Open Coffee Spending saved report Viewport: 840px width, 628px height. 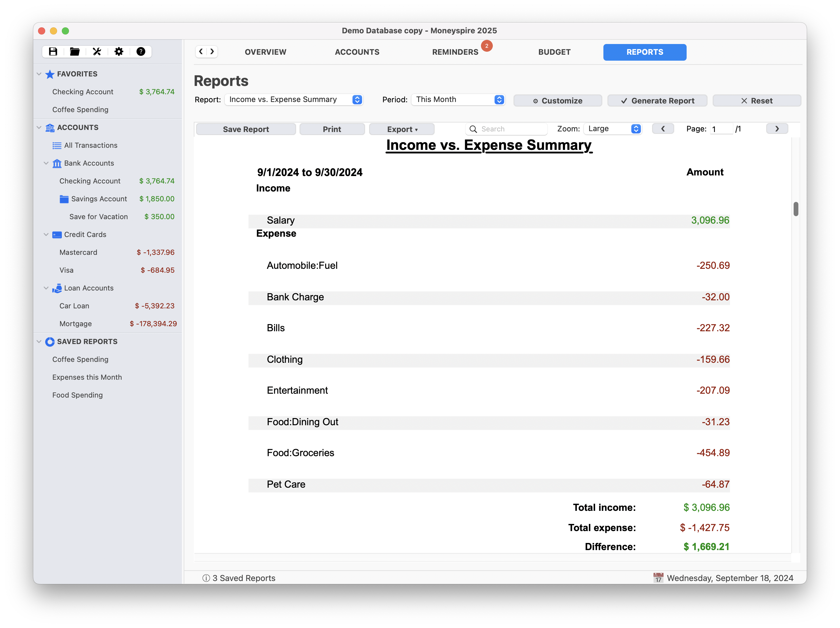(108, 360)
